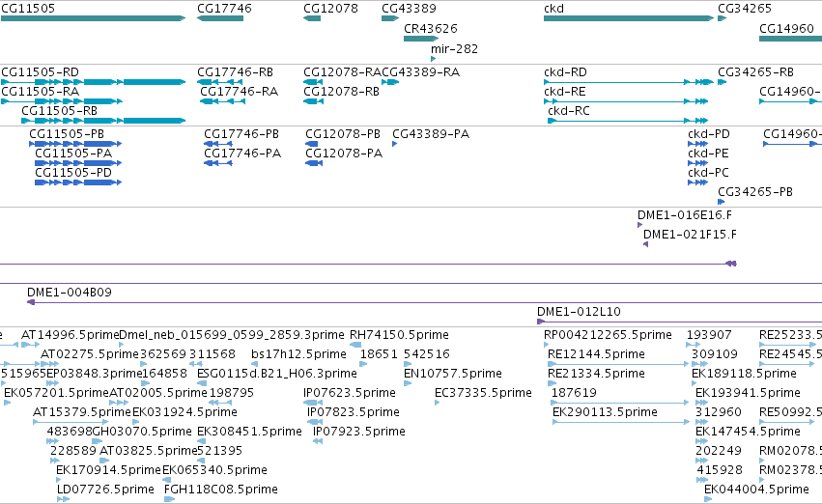Screen dimensions: 822x504
Task: Select the ckd gene bar
Action: click(629, 18)
